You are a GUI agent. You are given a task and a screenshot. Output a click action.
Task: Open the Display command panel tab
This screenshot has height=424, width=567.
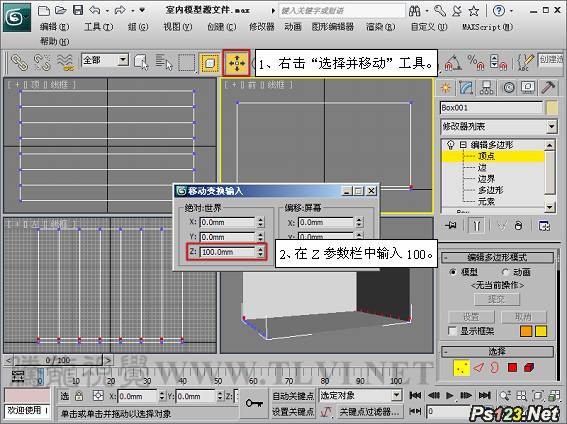point(528,88)
